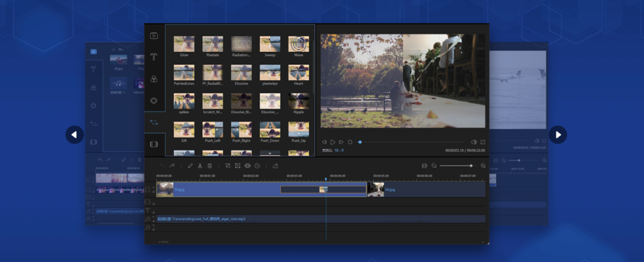Viewport: 644px width, 262px height.
Task: Click the Export icon in timeline toolbar
Action: click(275, 166)
